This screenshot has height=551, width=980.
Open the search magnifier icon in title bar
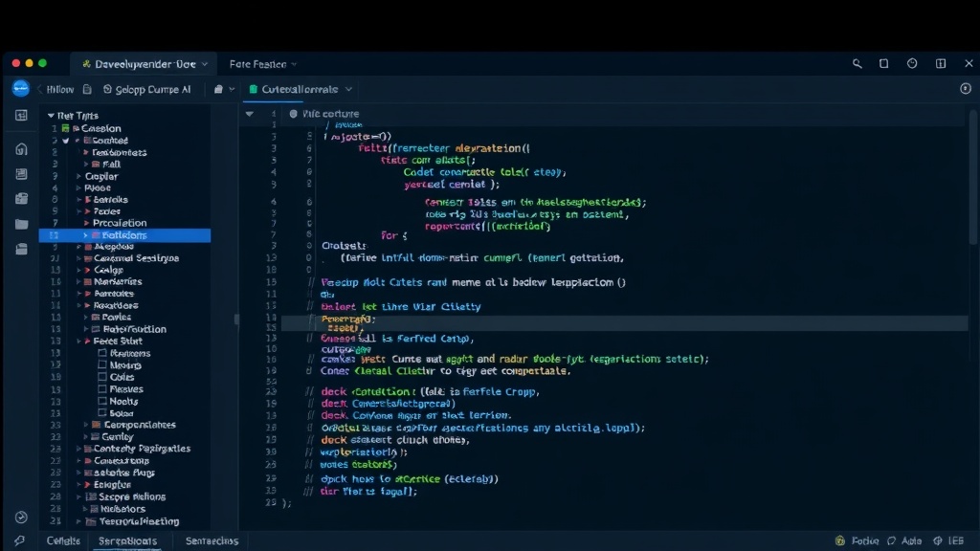[x=857, y=64]
